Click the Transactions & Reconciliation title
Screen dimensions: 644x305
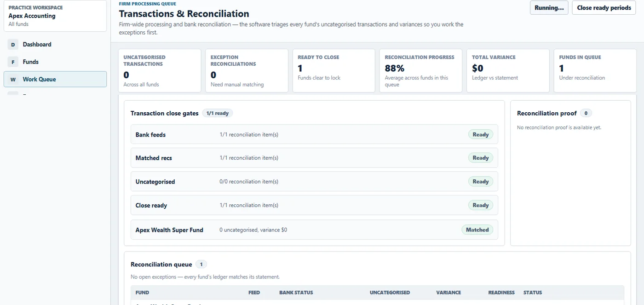[x=184, y=14]
